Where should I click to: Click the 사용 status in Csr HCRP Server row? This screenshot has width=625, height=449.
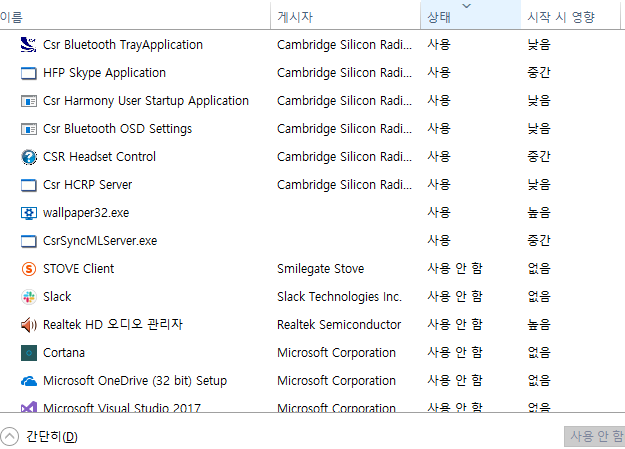pos(439,185)
